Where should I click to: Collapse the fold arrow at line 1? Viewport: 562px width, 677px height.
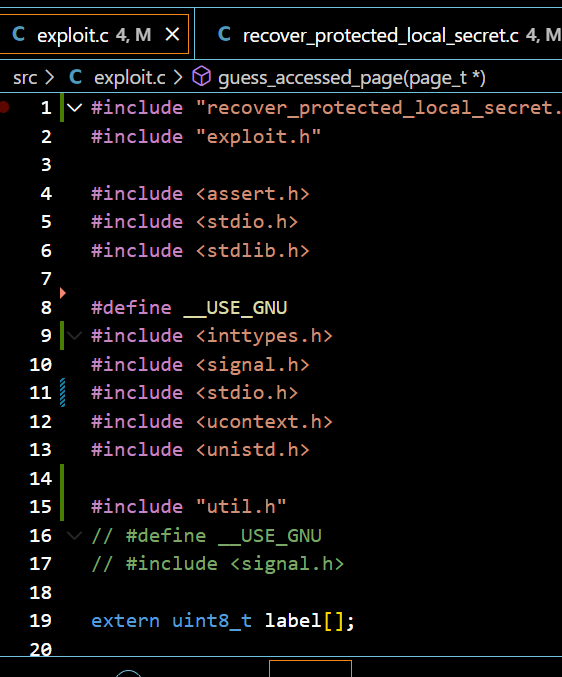74,108
